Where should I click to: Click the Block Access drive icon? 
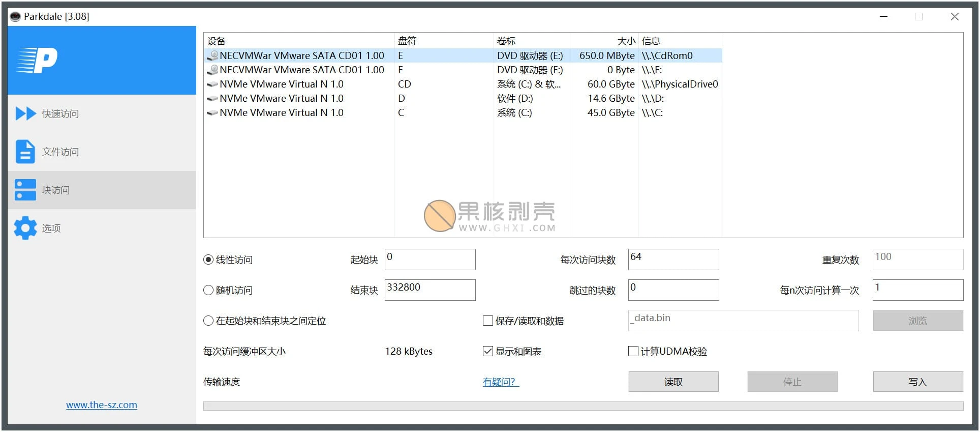pyautogui.click(x=25, y=190)
